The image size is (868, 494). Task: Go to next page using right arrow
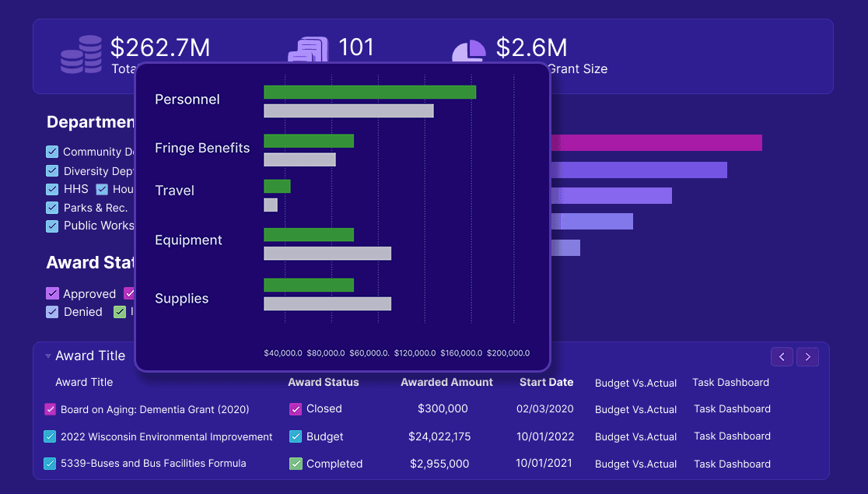tap(808, 357)
